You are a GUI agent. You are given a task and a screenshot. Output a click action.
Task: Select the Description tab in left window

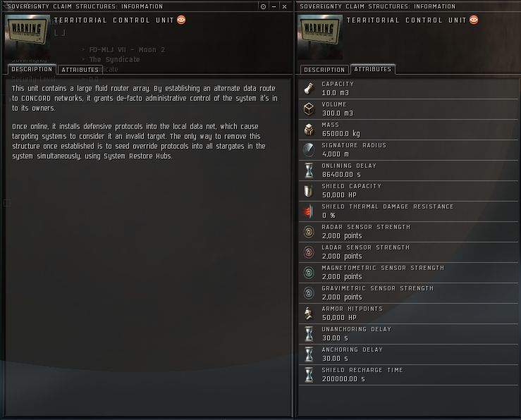coord(32,69)
